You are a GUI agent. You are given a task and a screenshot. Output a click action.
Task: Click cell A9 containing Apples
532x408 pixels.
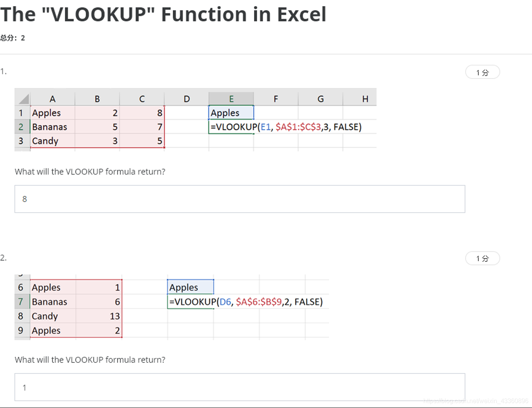click(x=53, y=331)
